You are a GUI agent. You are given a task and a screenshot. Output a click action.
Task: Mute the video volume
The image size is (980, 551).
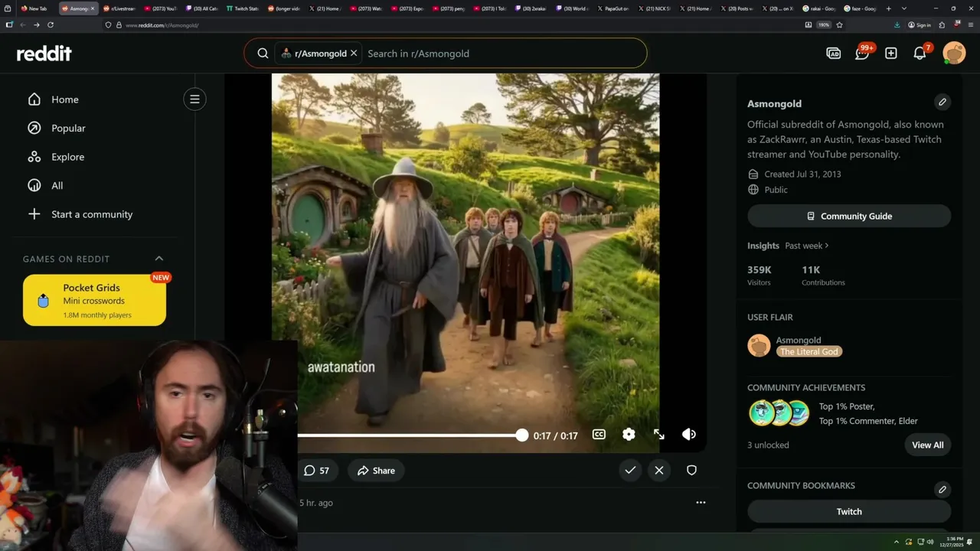coord(689,434)
